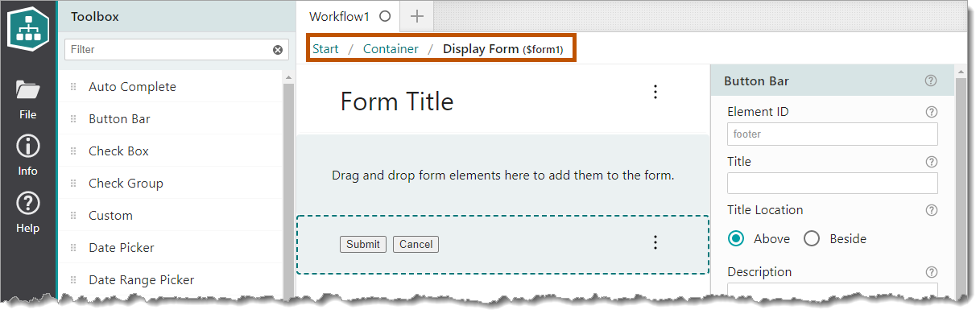Add a new workflow tab with plus

coord(416,15)
